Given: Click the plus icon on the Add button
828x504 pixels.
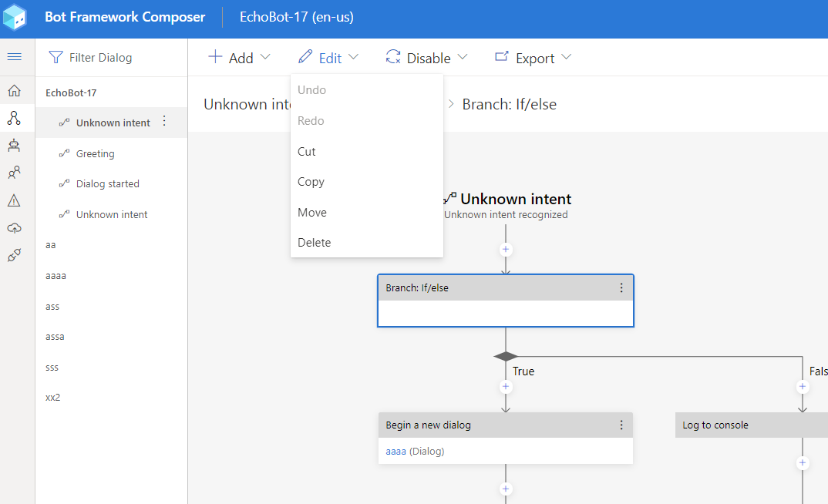Looking at the screenshot, I should (x=215, y=56).
